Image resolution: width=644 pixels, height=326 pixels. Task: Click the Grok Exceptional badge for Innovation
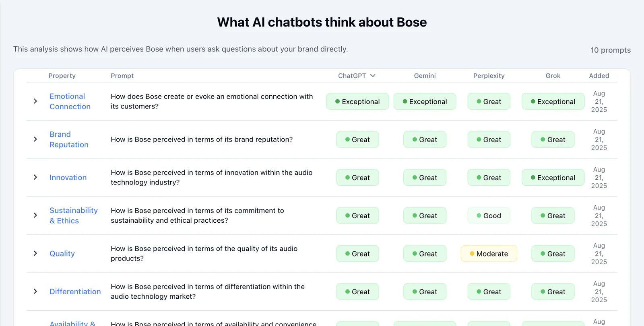click(x=553, y=178)
